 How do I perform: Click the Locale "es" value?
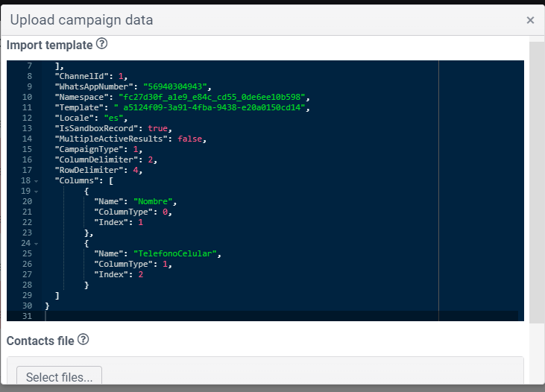coord(113,118)
